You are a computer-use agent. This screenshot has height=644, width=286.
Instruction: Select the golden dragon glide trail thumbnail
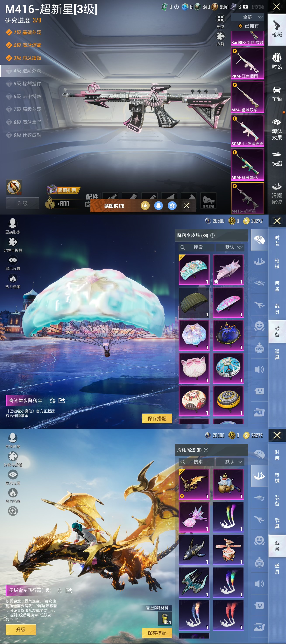click(194, 484)
